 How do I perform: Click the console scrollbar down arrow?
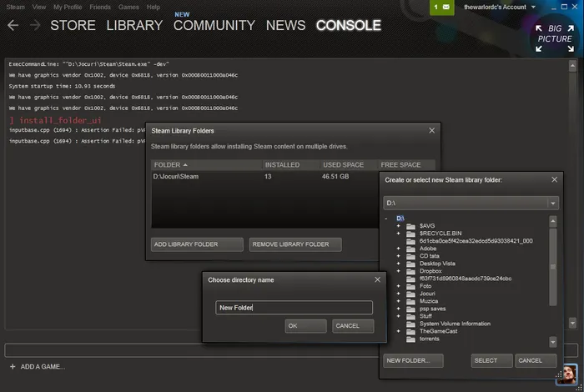[x=573, y=323]
